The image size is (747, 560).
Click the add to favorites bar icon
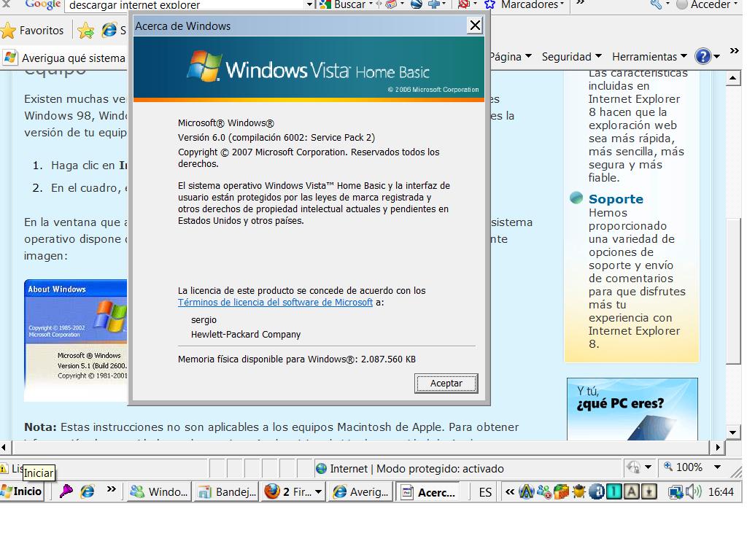pos(86,31)
